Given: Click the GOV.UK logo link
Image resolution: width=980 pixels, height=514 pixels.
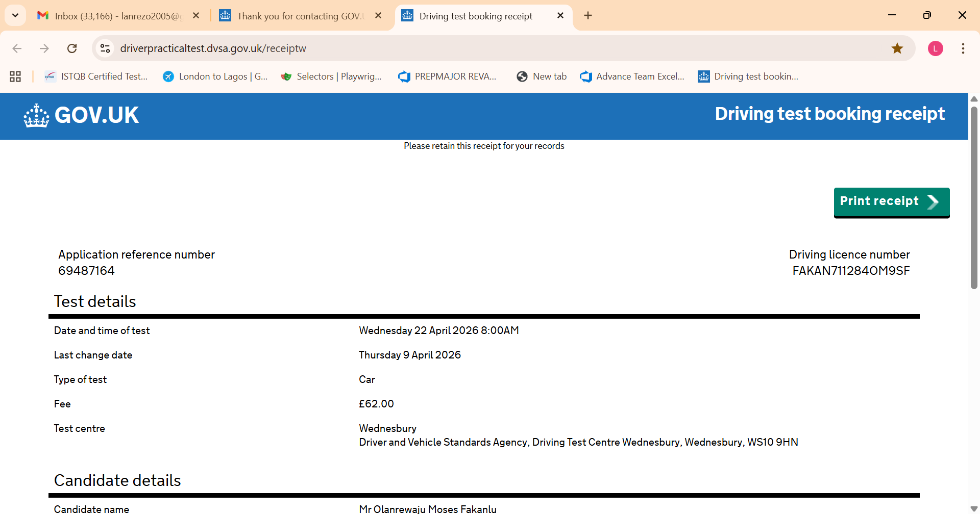Looking at the screenshot, I should click(x=82, y=115).
